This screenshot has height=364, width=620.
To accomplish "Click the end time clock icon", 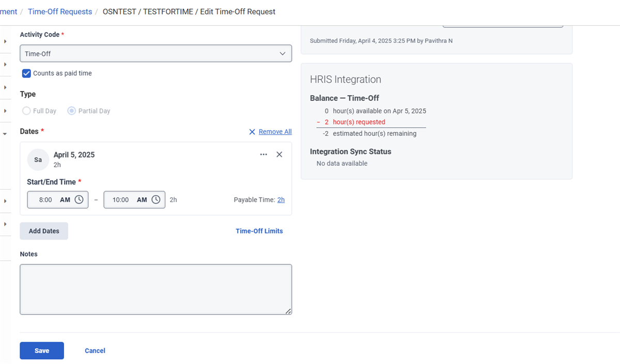I will pyautogui.click(x=156, y=200).
